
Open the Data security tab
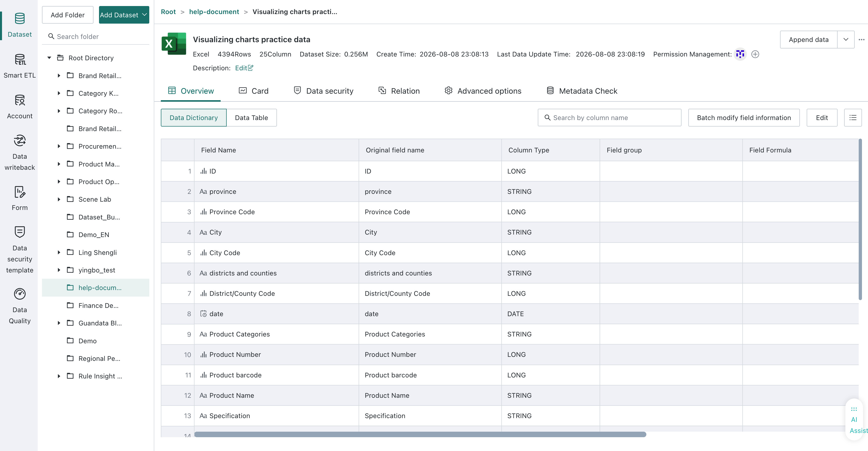tap(323, 91)
